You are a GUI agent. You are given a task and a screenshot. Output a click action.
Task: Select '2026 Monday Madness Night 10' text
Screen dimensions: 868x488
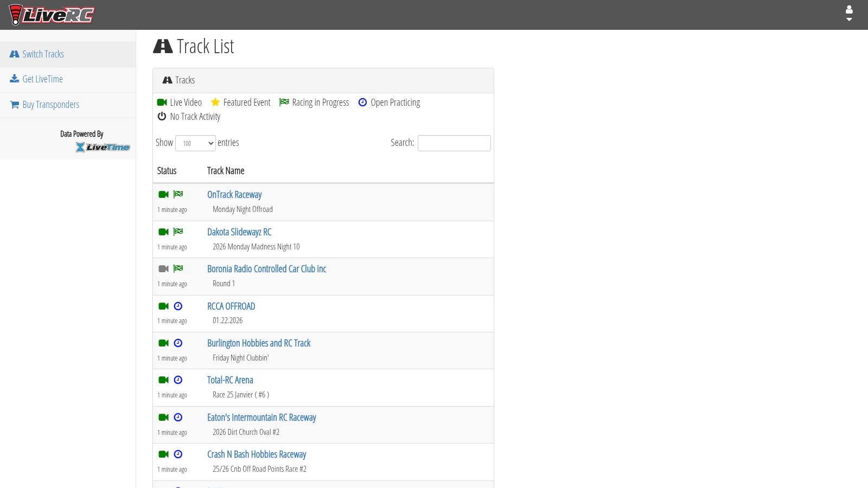pyautogui.click(x=256, y=247)
